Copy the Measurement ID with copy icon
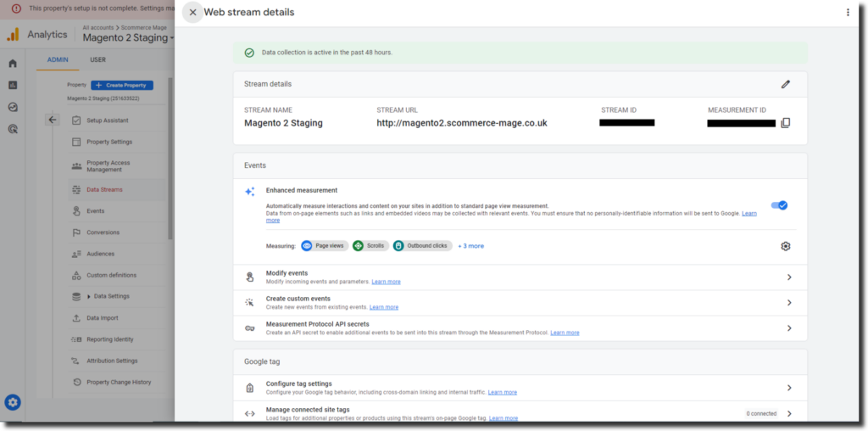Viewport: 868px width, 431px height. (x=785, y=123)
